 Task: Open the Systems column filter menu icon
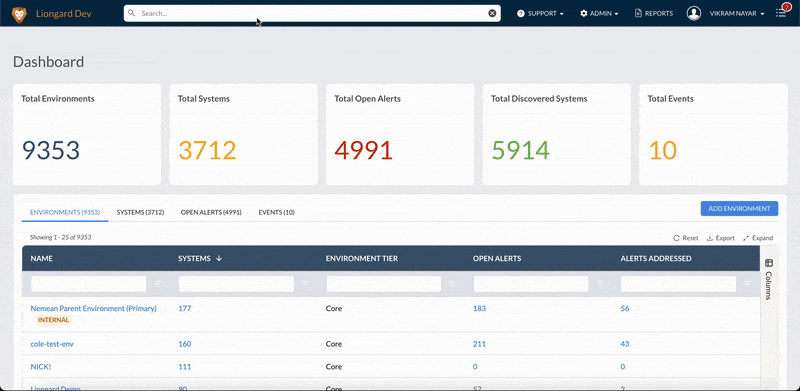[x=305, y=283]
